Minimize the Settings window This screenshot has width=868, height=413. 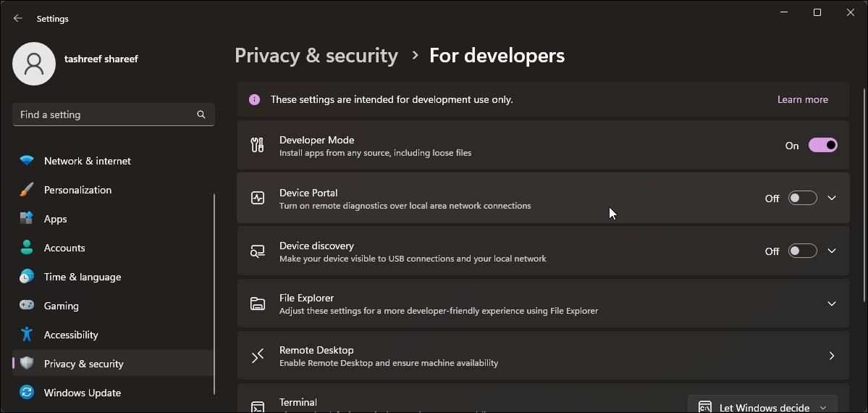pyautogui.click(x=784, y=13)
